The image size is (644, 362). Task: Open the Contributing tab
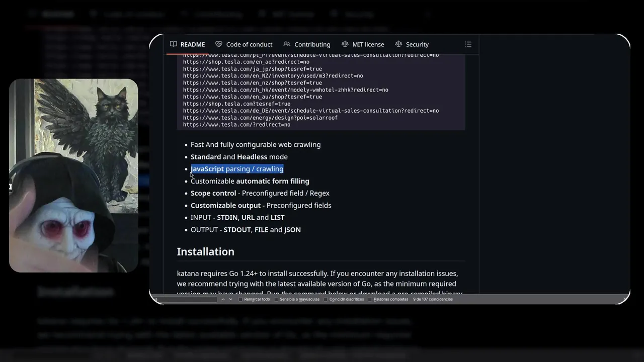[307, 44]
